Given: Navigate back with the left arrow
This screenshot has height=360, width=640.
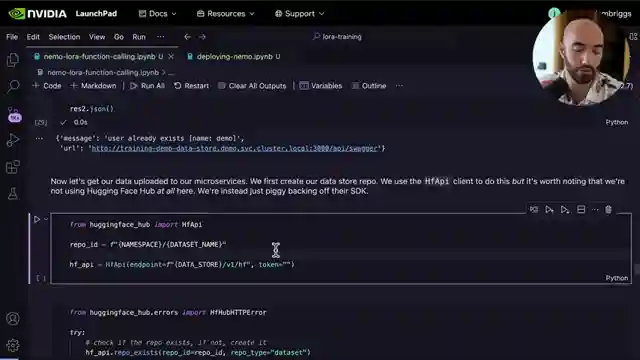Looking at the screenshot, I should pos(187,37).
